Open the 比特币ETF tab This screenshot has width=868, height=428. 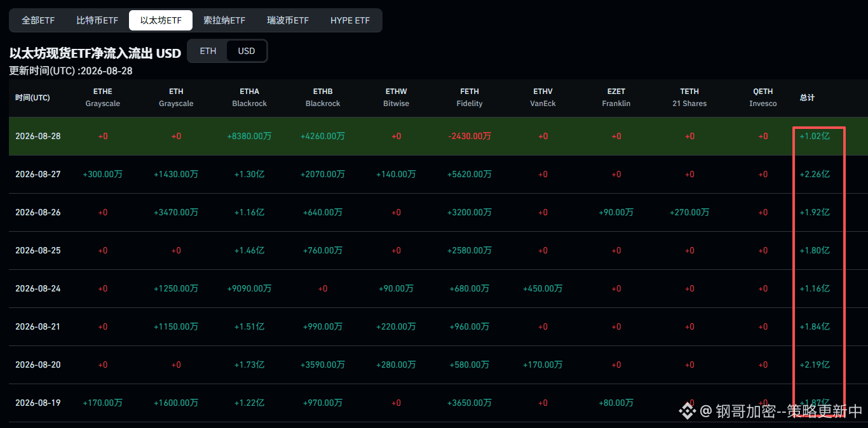pos(97,20)
